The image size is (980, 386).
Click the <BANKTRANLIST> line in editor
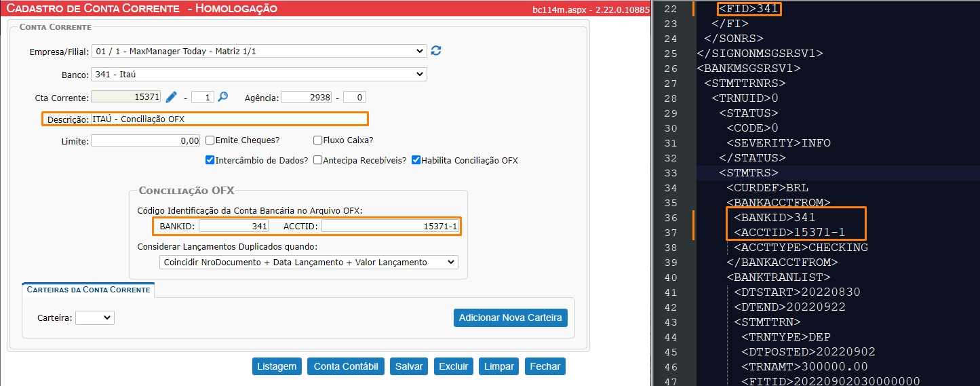tap(778, 277)
